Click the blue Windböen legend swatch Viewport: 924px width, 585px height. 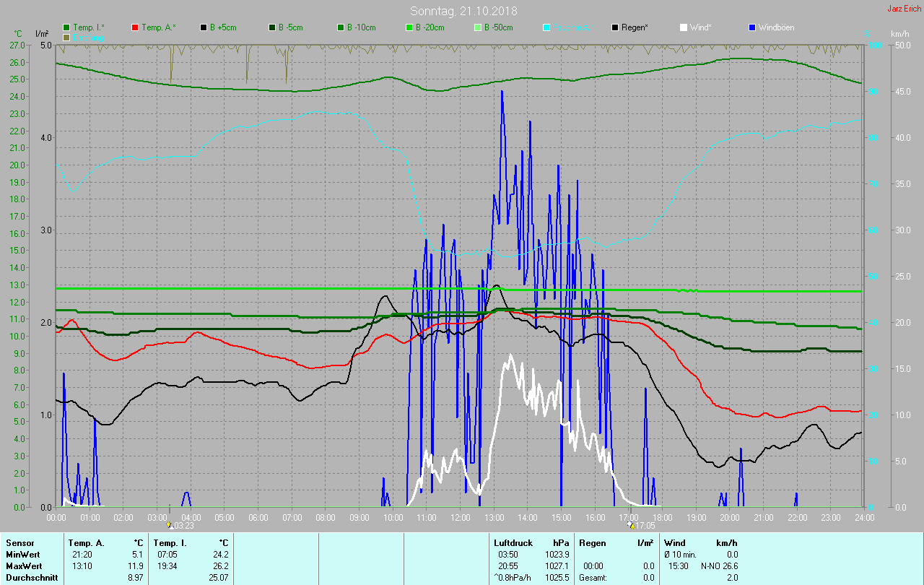pos(752,27)
